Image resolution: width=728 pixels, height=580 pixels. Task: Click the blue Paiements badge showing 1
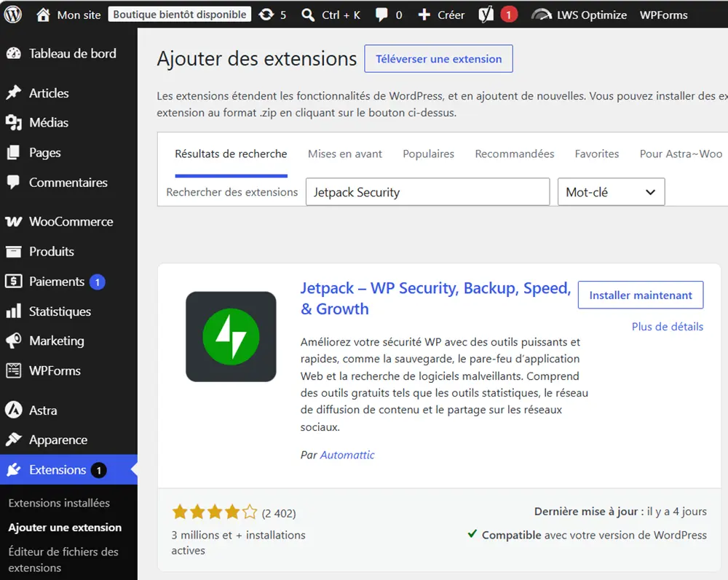pyautogui.click(x=97, y=282)
